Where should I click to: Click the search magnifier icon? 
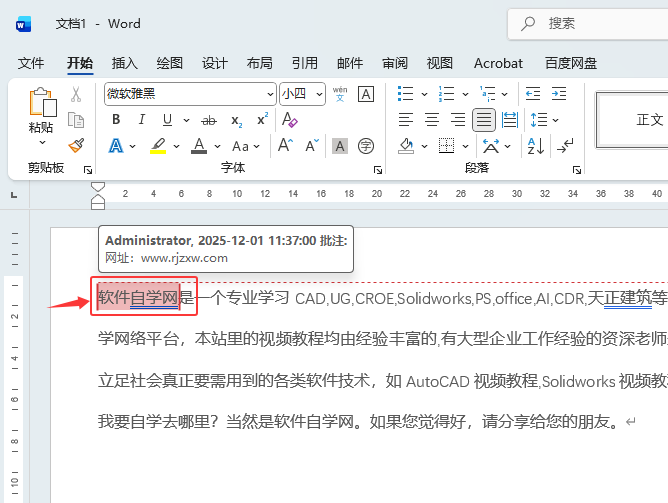(528, 23)
